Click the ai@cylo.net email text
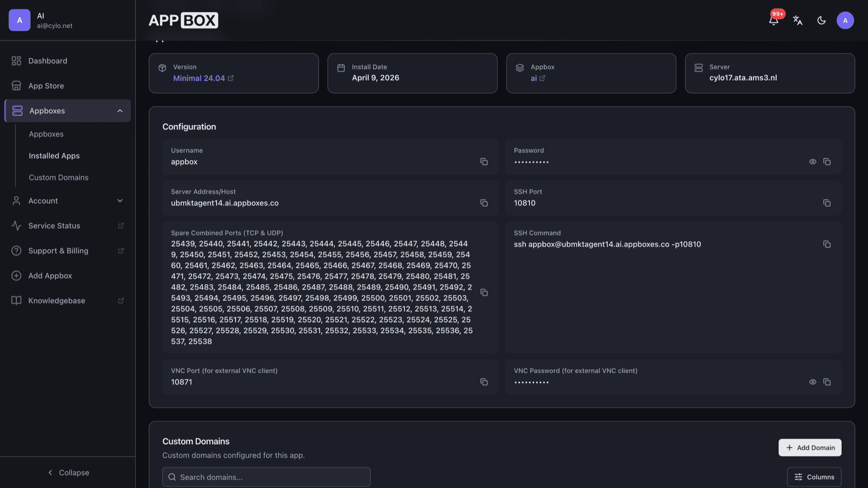The height and width of the screenshot is (488, 868). tap(55, 26)
